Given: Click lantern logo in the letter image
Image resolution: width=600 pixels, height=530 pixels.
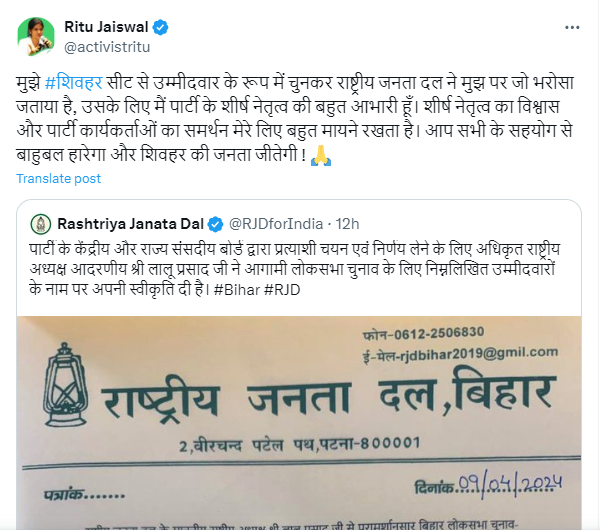Looking at the screenshot, I should (65, 385).
